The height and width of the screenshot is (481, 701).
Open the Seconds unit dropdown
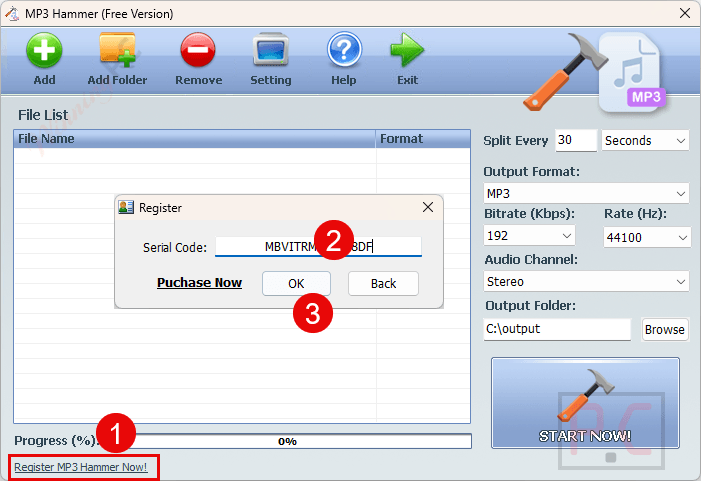(x=645, y=140)
